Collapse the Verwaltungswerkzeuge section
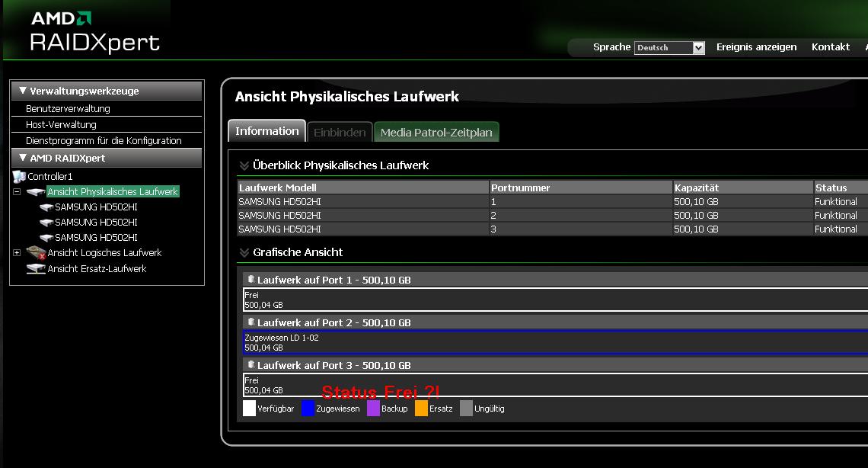Viewport: 868px width, 468px height. click(23, 90)
